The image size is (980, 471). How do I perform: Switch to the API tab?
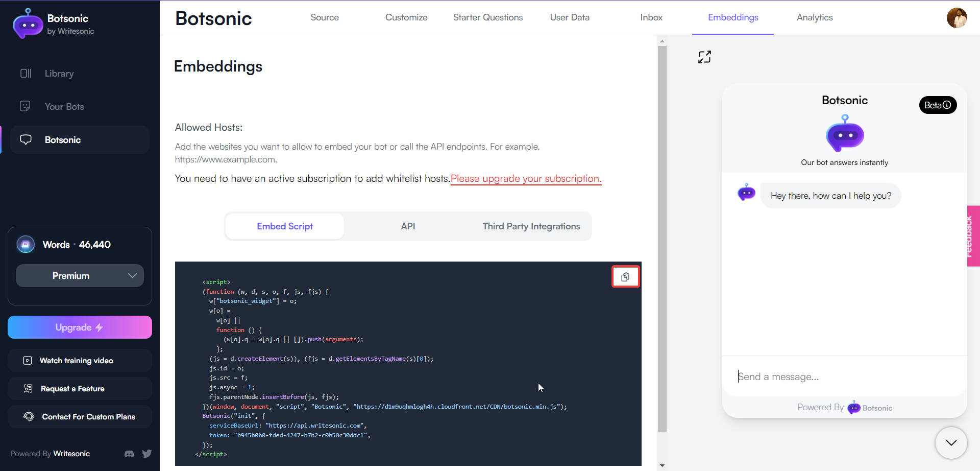(408, 226)
